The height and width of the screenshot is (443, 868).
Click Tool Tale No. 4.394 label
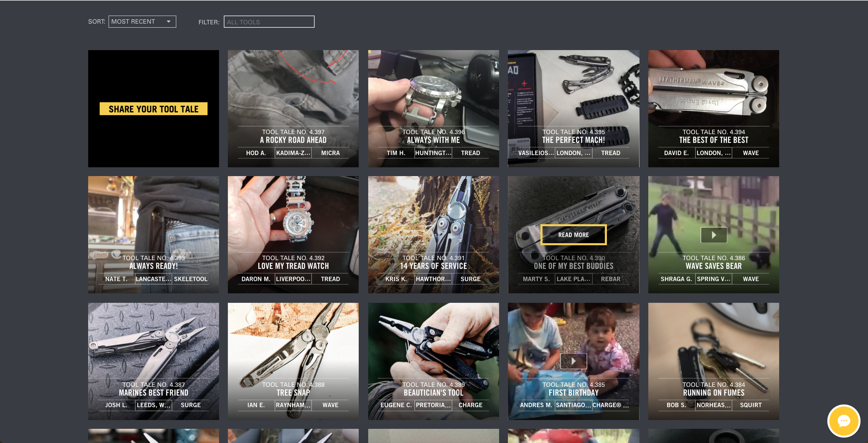[713, 132]
